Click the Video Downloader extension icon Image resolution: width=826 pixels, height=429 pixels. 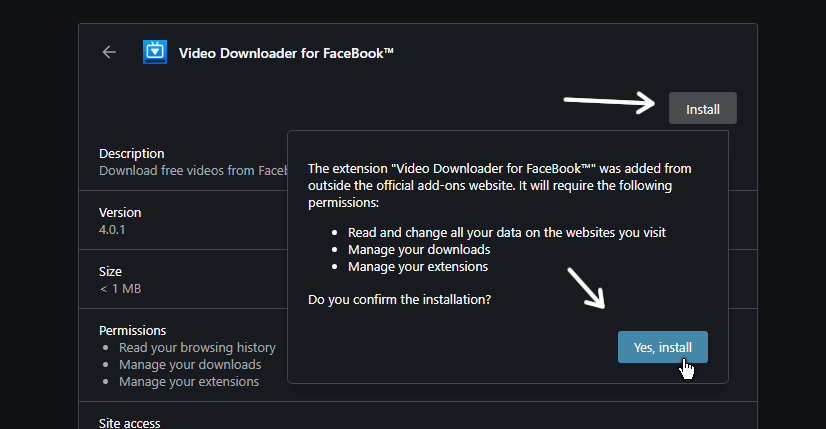[155, 52]
